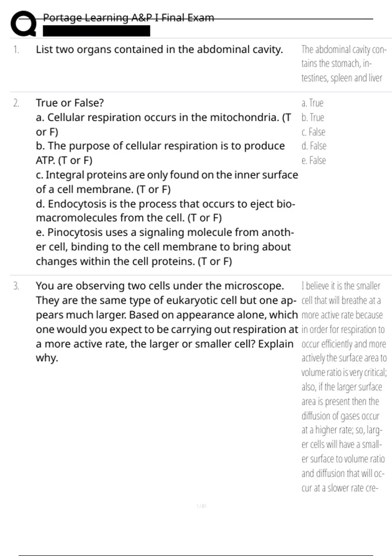The width and height of the screenshot is (392, 556).
Task: Select question number 1 marker
Action: pos(16,50)
